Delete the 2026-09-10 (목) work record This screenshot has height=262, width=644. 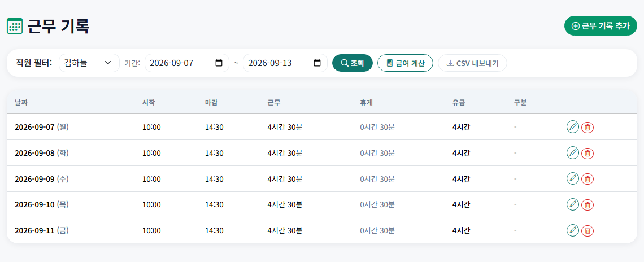588,205
